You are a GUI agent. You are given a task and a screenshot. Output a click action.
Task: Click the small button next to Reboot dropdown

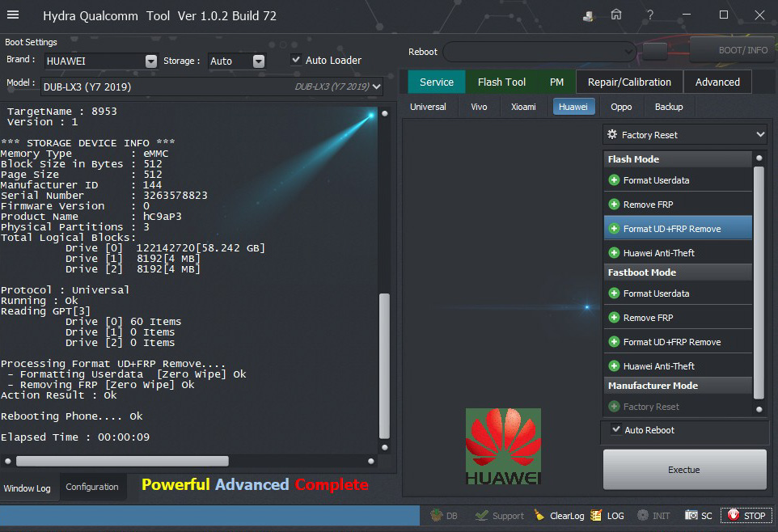(x=655, y=51)
